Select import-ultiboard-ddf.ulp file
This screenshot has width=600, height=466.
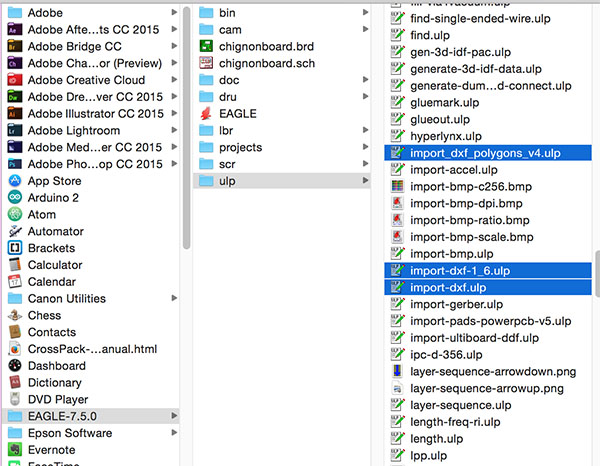(x=488, y=338)
